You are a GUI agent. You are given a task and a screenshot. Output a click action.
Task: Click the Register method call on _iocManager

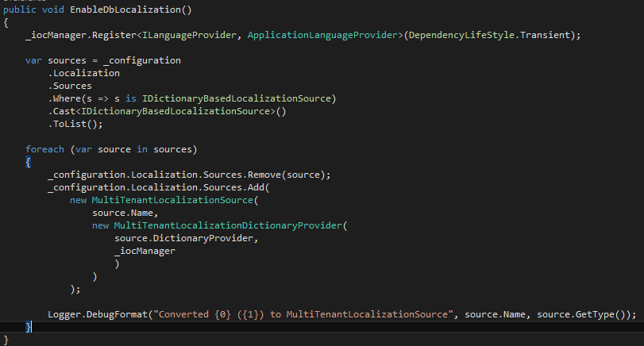pos(114,35)
